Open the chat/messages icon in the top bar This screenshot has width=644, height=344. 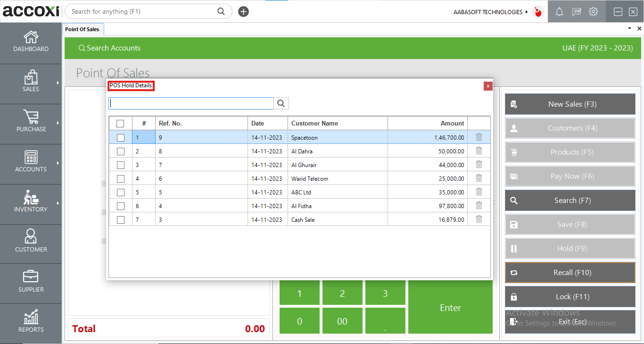pyautogui.click(x=576, y=11)
